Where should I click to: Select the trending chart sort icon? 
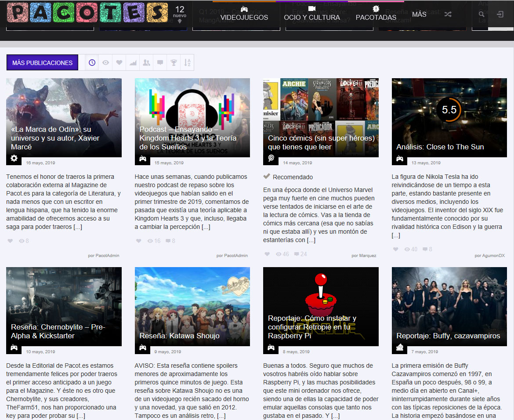(133, 62)
